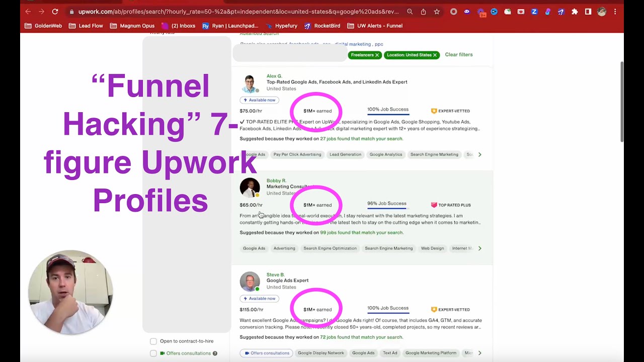Open Bobby R.'s profile name link
The width and height of the screenshot is (644, 362).
tap(276, 180)
